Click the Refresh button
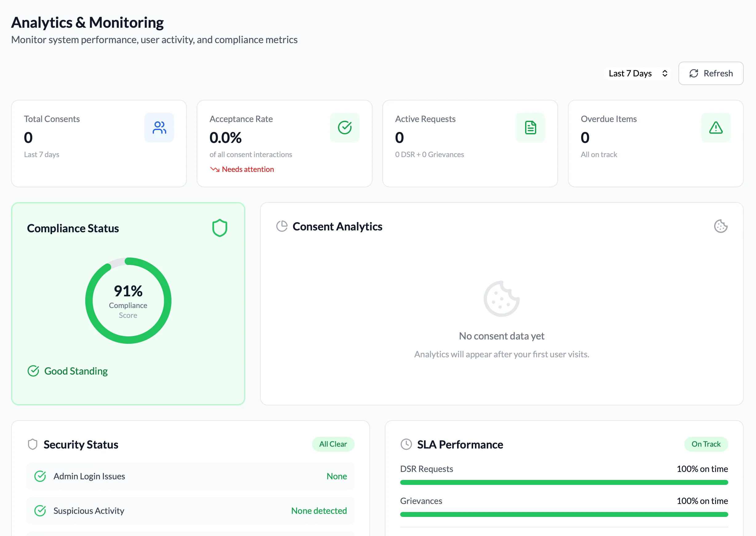756x536 pixels. [x=710, y=73]
